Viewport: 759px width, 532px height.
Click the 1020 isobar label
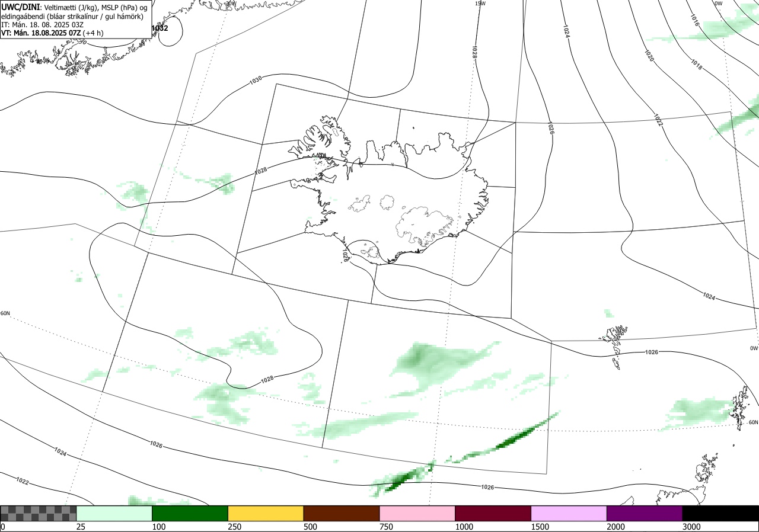[x=649, y=56]
